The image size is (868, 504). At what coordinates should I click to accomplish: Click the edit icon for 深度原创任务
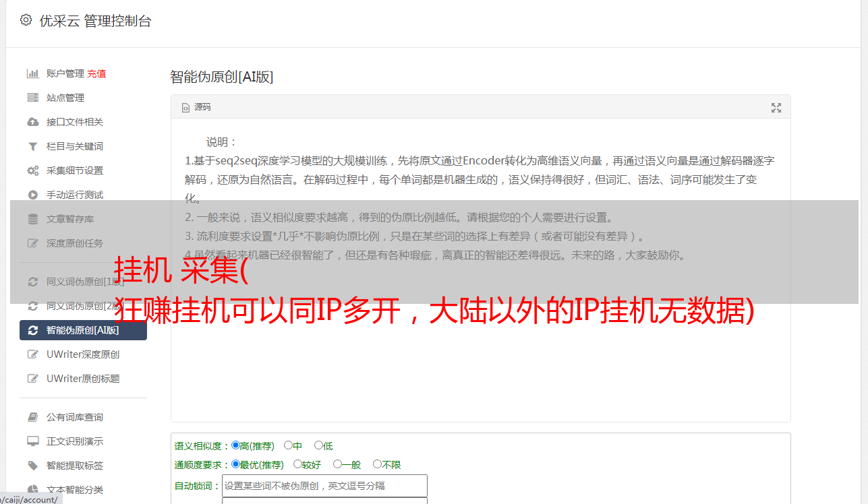32,243
